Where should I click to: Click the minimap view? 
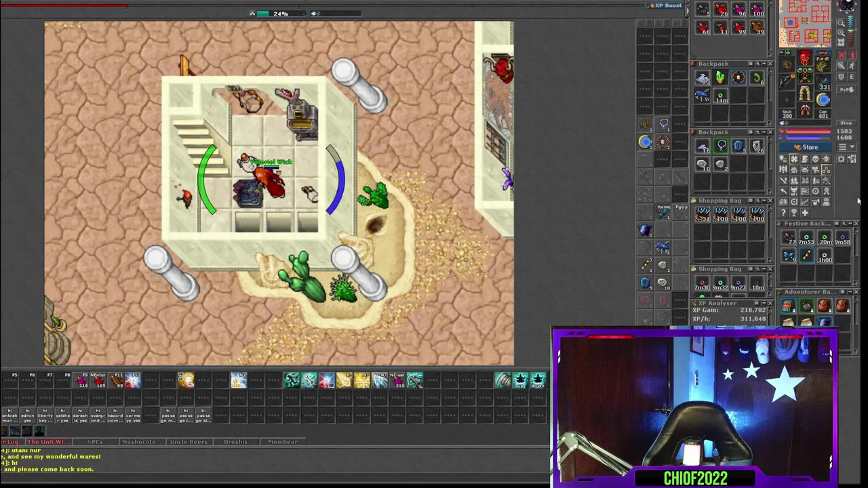[x=805, y=23]
